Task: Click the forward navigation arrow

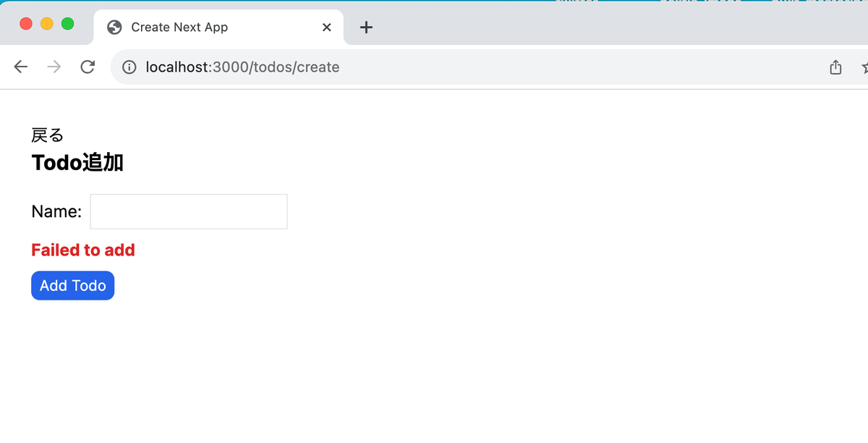Action: tap(54, 67)
